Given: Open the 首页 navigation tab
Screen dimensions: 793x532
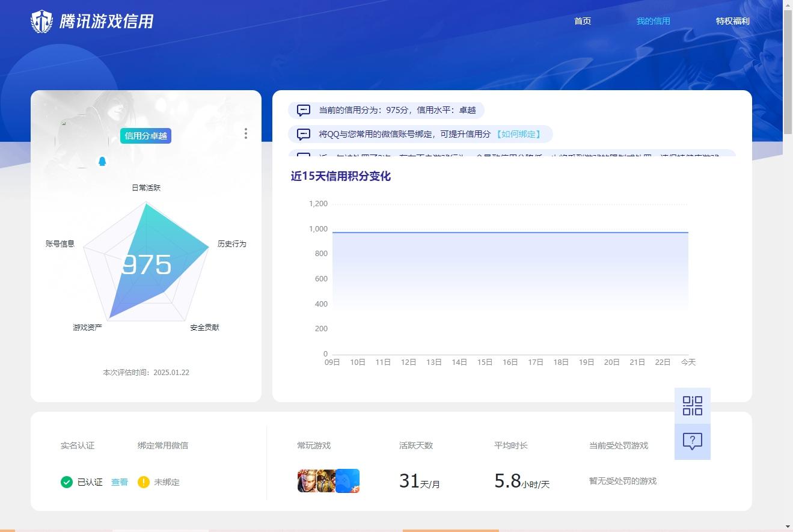Looking at the screenshot, I should pos(583,21).
